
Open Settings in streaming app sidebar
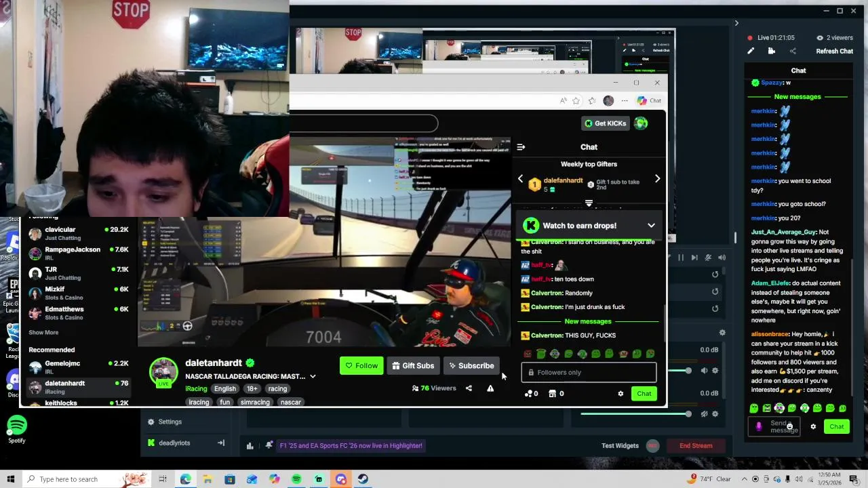(x=163, y=422)
